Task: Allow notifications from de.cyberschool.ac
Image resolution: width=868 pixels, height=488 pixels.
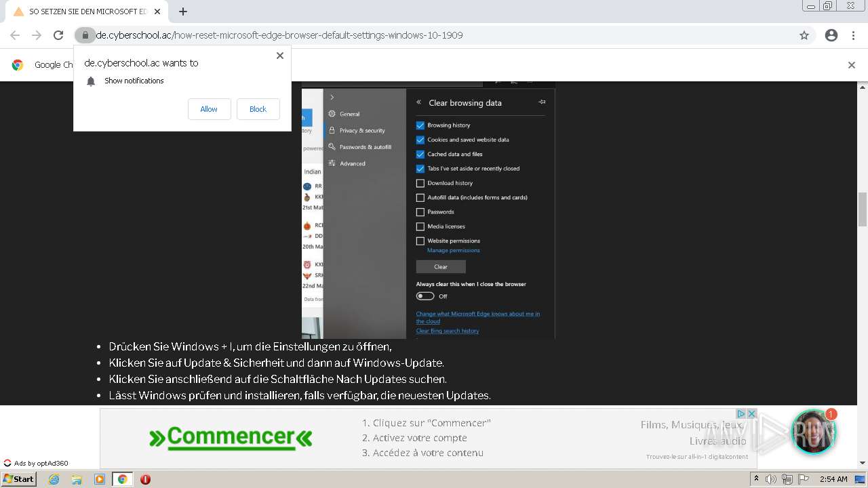Action: (x=209, y=109)
